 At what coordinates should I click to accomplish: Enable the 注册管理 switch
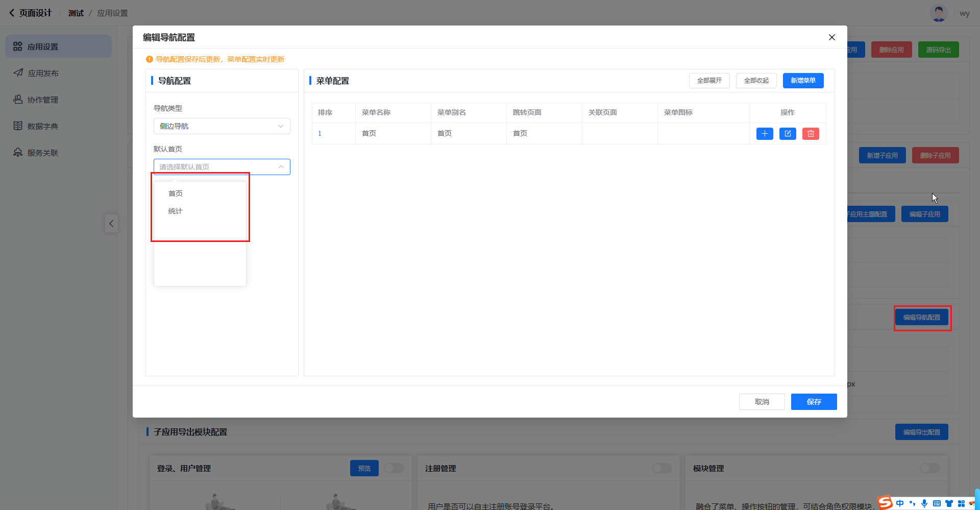pyautogui.click(x=661, y=468)
